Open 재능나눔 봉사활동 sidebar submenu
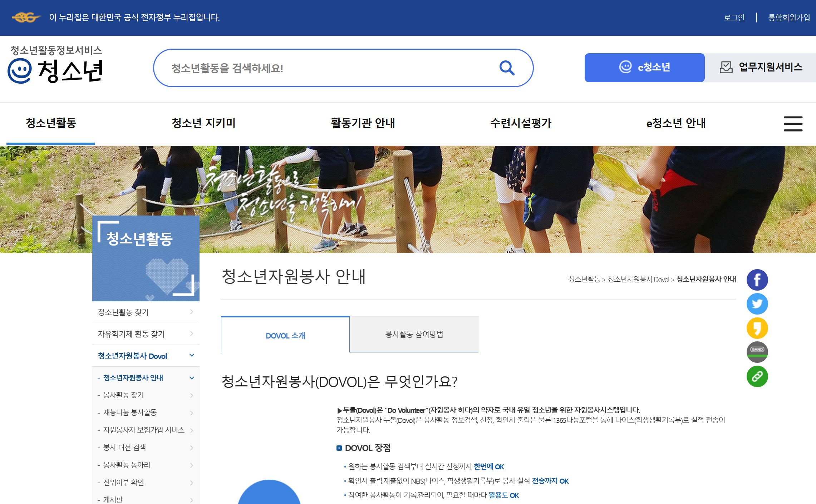Image resolution: width=816 pixels, height=504 pixels. pos(146,412)
